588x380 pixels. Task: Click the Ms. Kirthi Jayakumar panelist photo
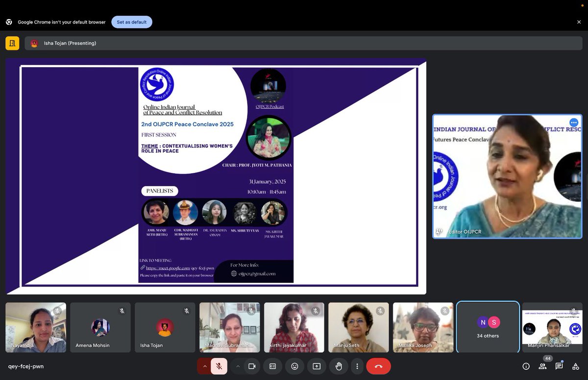pos(273,213)
